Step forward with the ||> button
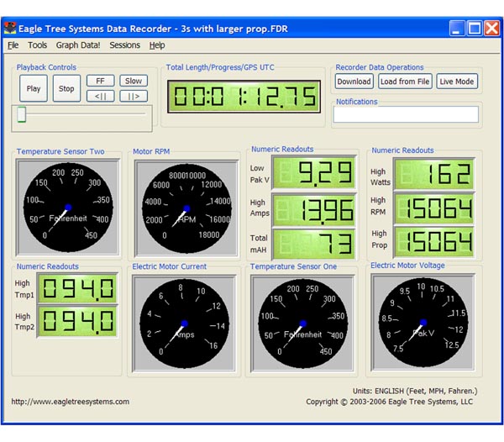Image resolution: width=504 pixels, height=442 pixels. 134,96
